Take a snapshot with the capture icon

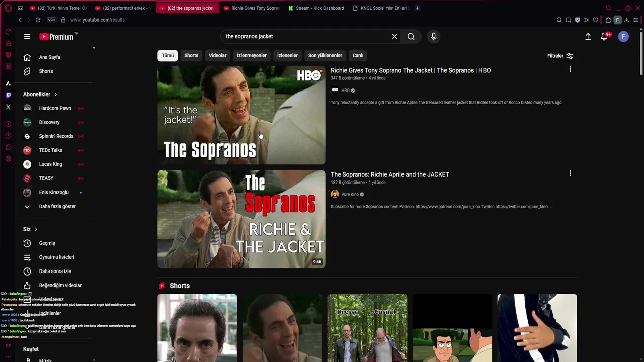pyautogui.click(x=568, y=20)
